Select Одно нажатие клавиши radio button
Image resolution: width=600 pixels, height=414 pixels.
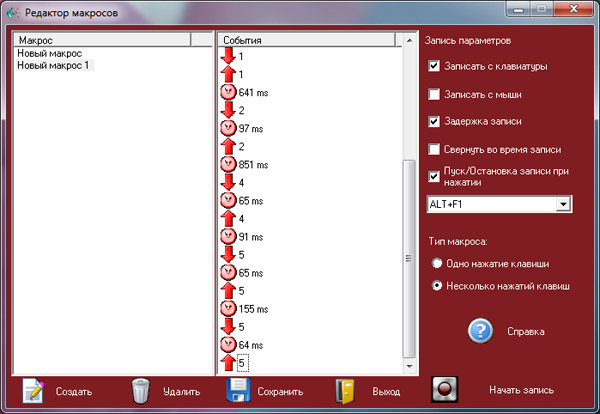click(x=437, y=263)
